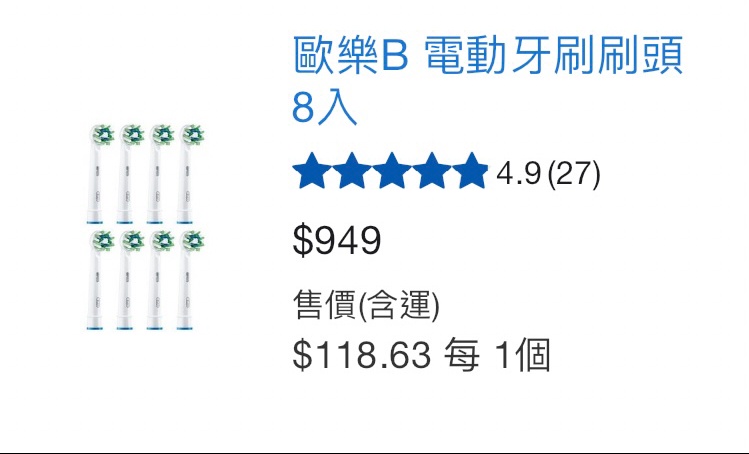
Task: Click top-left brush head in product image
Action: (99, 173)
